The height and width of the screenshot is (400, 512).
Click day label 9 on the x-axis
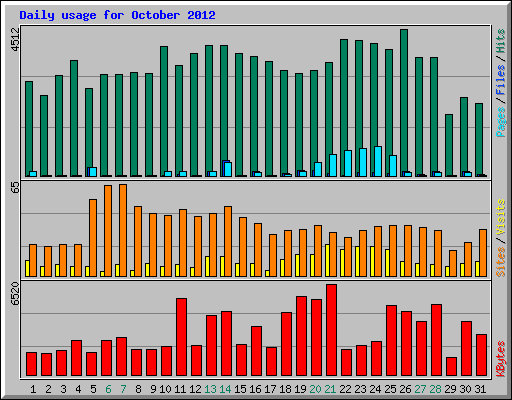(153, 389)
